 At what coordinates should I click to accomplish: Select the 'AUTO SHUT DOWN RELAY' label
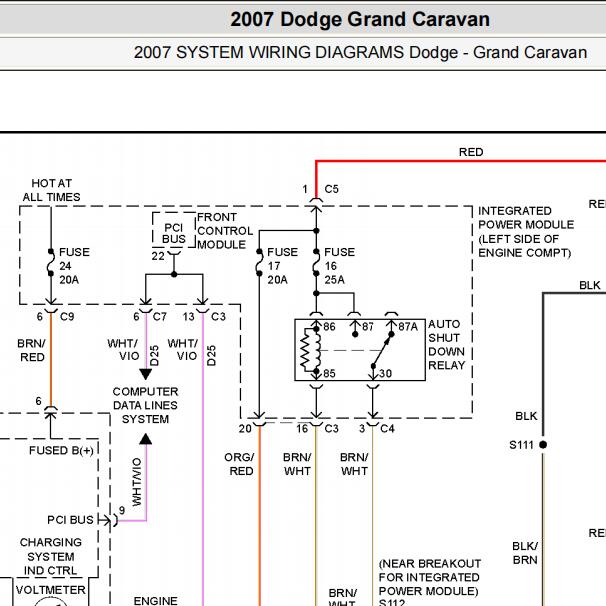click(x=446, y=344)
